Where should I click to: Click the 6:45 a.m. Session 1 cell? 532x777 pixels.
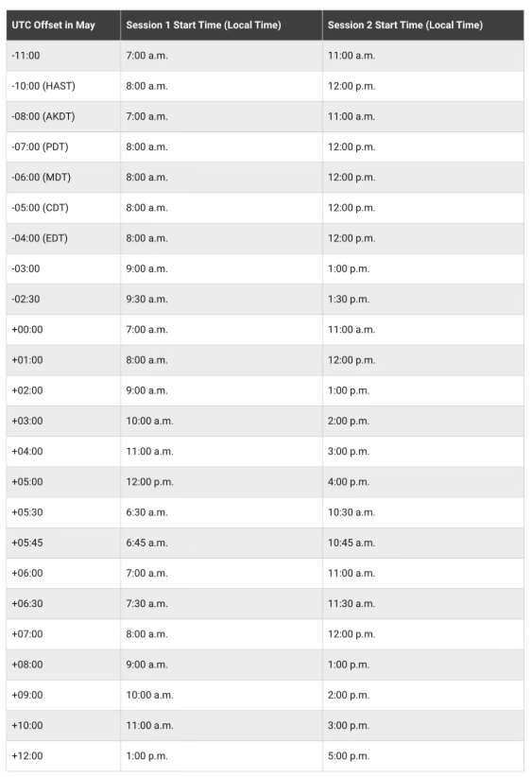[221, 544]
